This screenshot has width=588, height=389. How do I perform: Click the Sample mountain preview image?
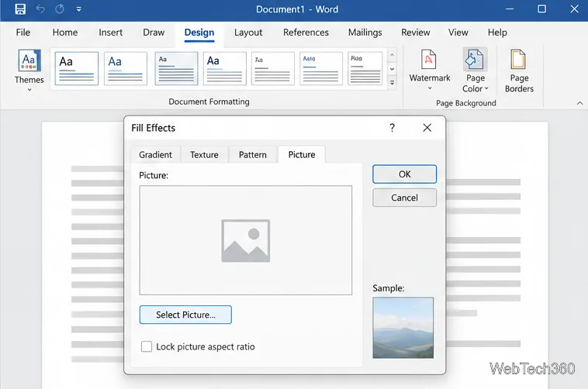403,328
